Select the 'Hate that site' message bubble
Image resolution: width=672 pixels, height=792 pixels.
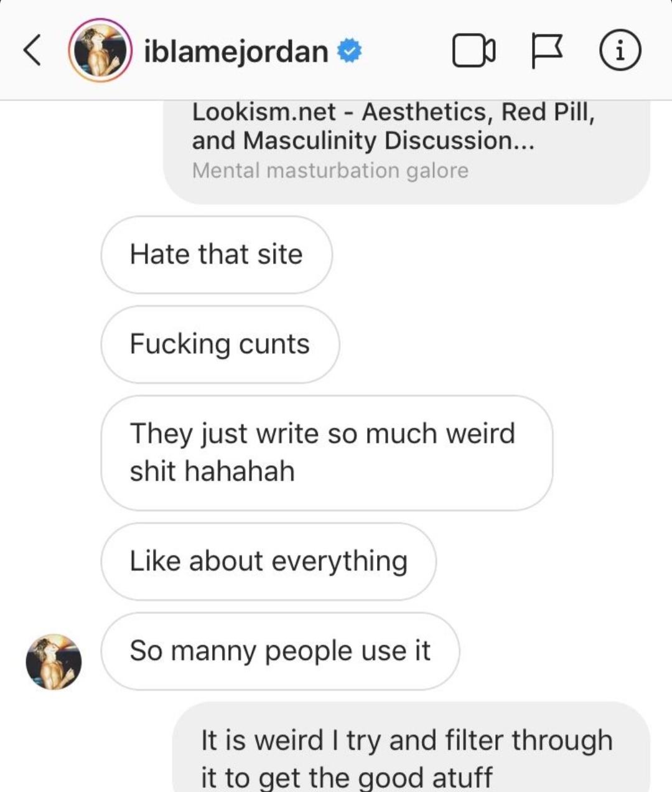tap(217, 255)
